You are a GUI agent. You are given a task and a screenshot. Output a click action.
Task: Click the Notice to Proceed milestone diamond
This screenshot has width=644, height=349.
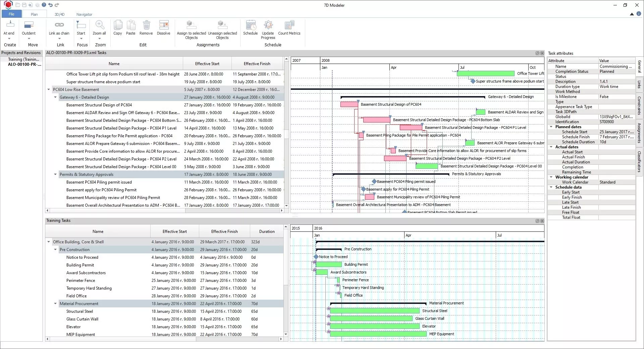point(316,257)
